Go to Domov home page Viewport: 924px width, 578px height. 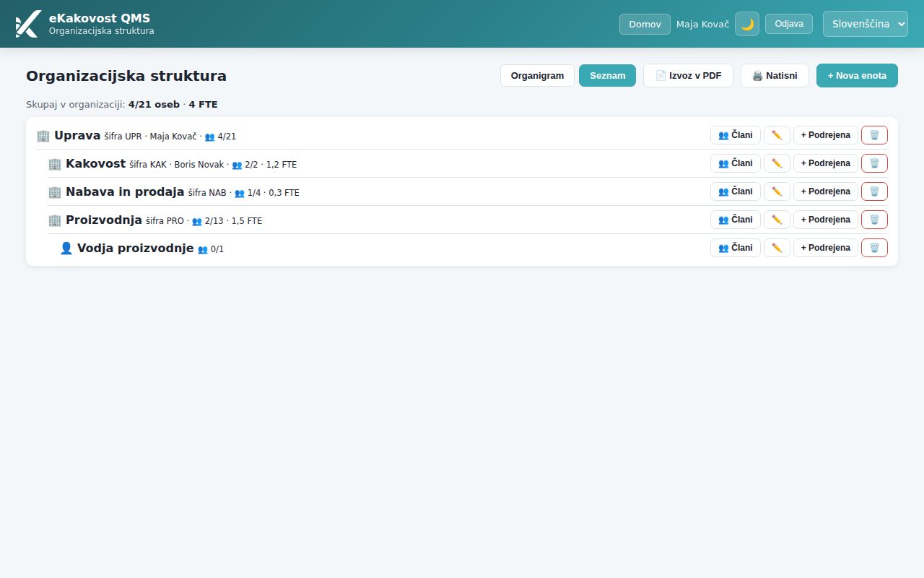(x=645, y=24)
